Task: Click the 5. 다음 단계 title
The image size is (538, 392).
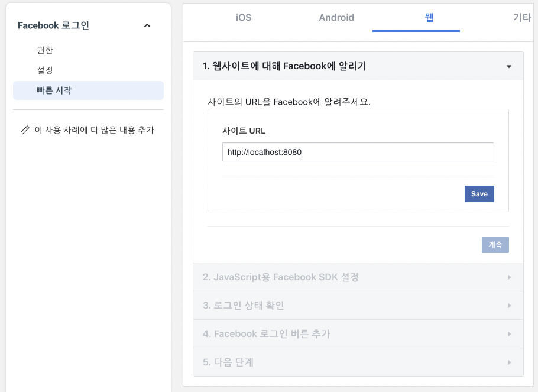Action: click(228, 362)
